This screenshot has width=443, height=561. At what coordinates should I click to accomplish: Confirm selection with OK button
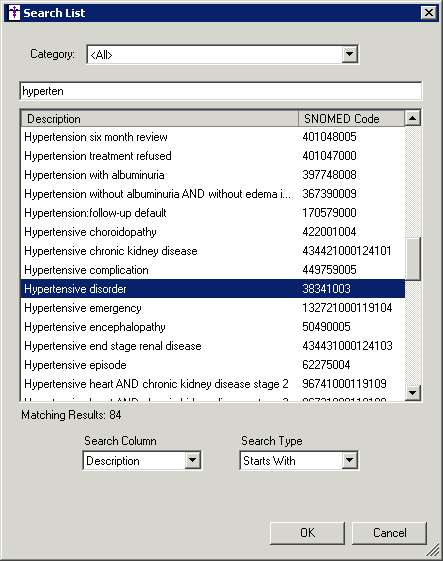tap(307, 533)
